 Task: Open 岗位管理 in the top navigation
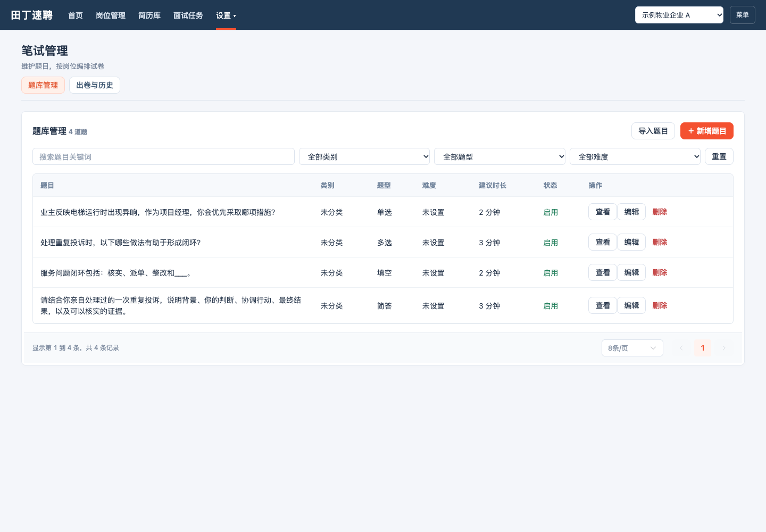111,15
